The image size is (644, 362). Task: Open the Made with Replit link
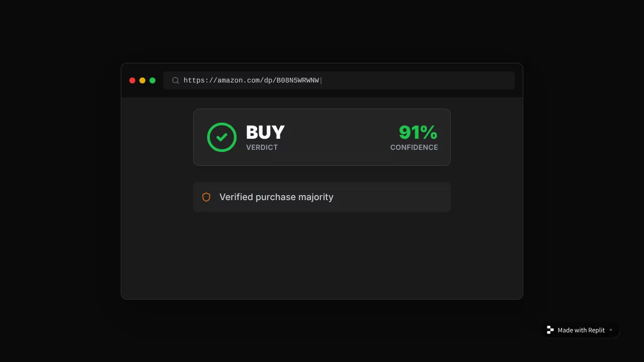(x=581, y=330)
